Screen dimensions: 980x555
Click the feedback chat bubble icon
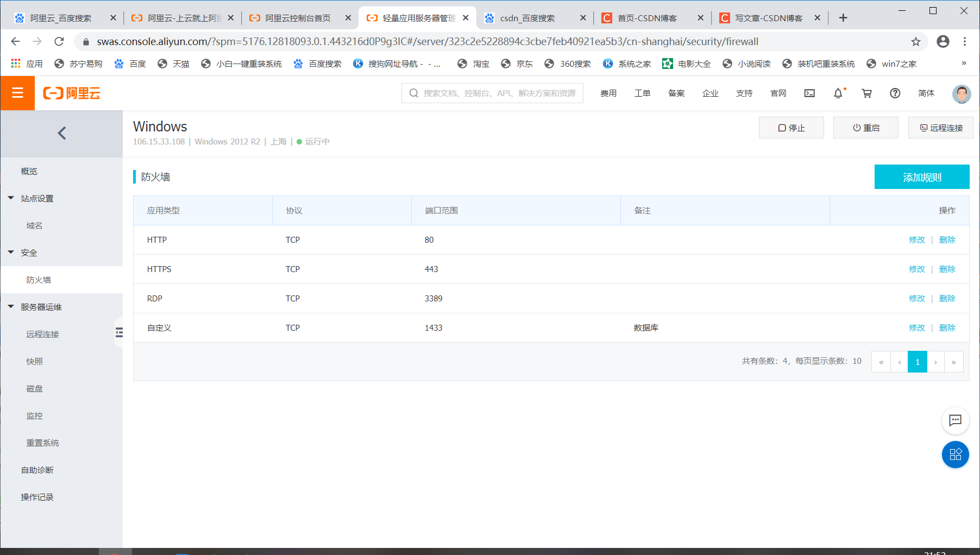956,421
